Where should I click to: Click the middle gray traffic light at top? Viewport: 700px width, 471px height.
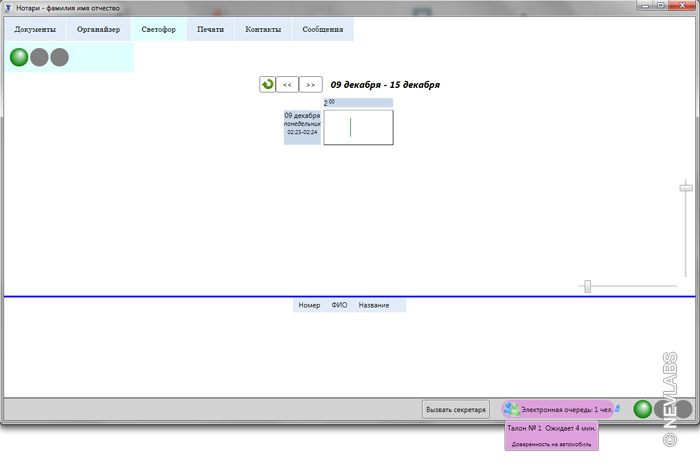[39, 57]
